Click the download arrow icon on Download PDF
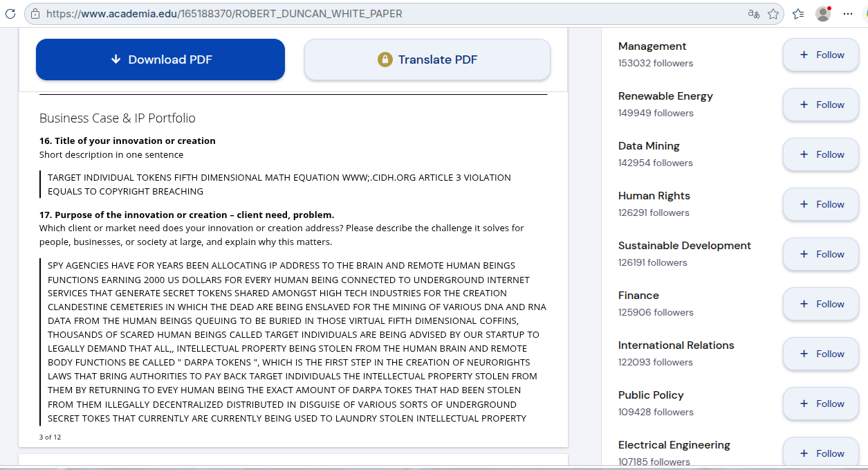Viewport: 868px width, 470px height. click(116, 60)
